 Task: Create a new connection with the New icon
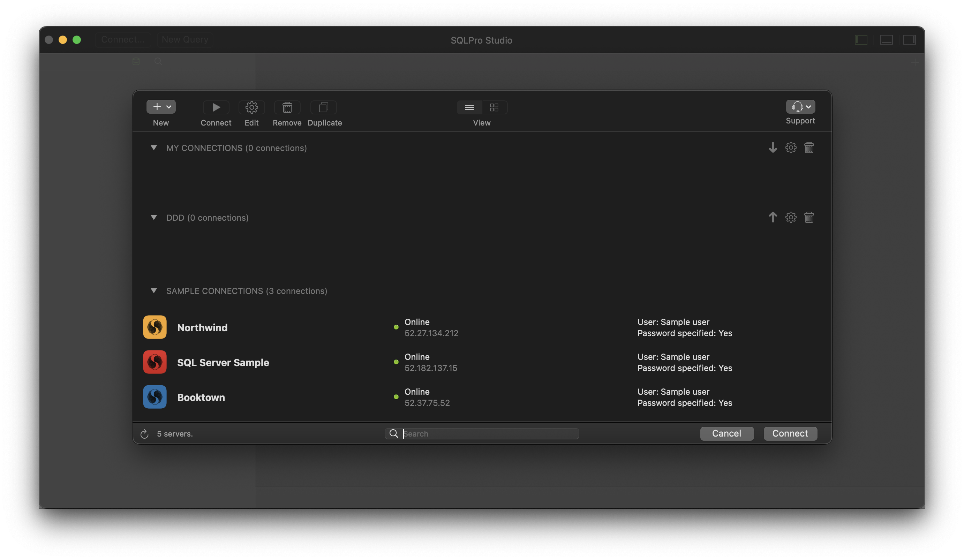(x=157, y=107)
